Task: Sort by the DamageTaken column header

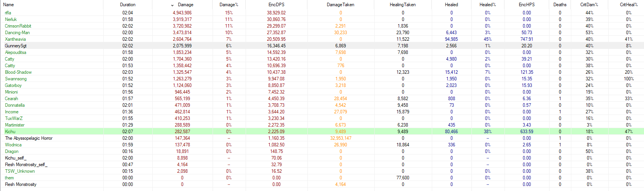Action: [x=340, y=5]
